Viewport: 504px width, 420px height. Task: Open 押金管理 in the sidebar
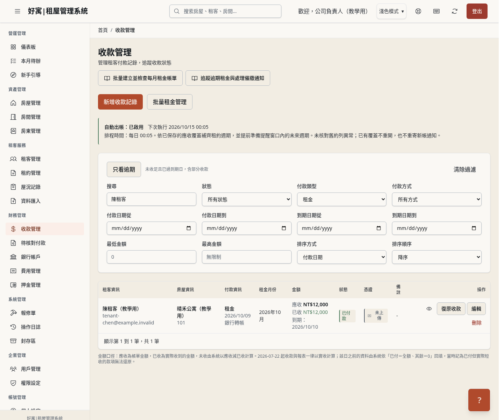pyautogui.click(x=45, y=285)
